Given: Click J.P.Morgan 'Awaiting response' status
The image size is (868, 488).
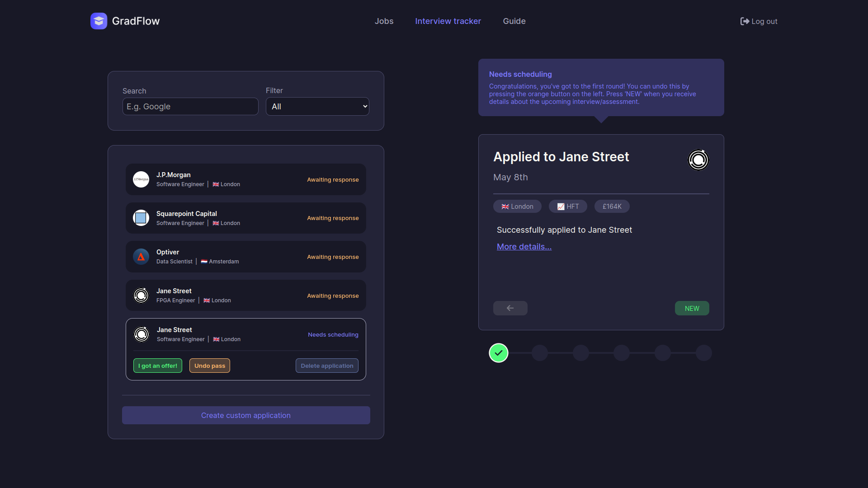Looking at the screenshot, I should tap(333, 180).
